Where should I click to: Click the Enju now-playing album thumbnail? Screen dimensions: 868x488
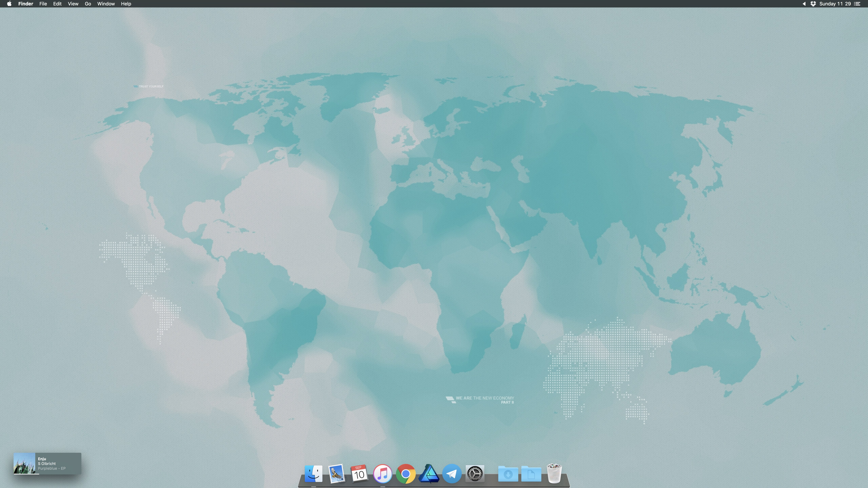point(24,463)
